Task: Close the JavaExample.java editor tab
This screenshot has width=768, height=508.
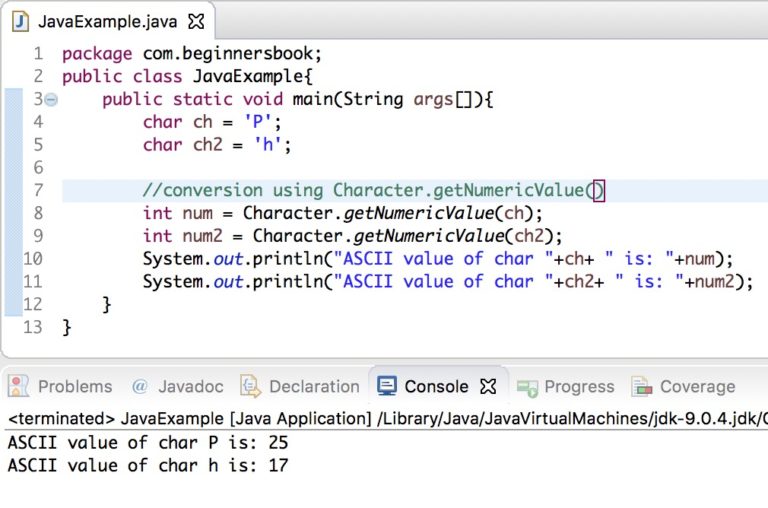Action: click(196, 22)
